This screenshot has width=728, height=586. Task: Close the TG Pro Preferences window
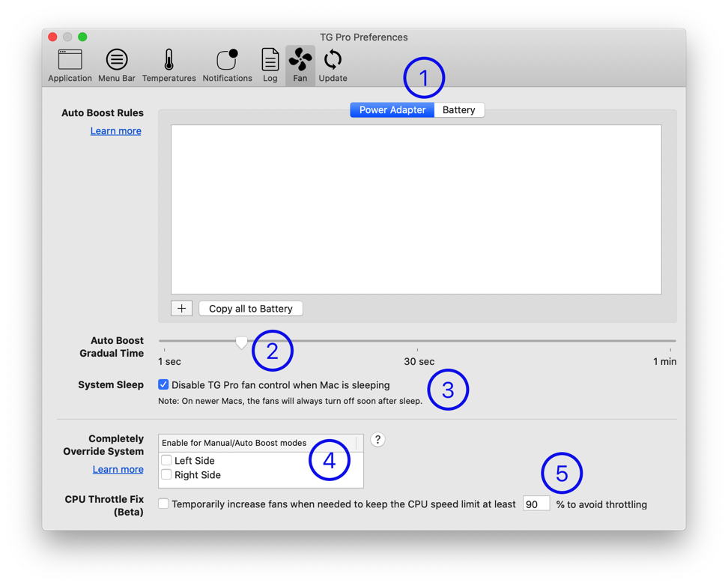click(53, 37)
